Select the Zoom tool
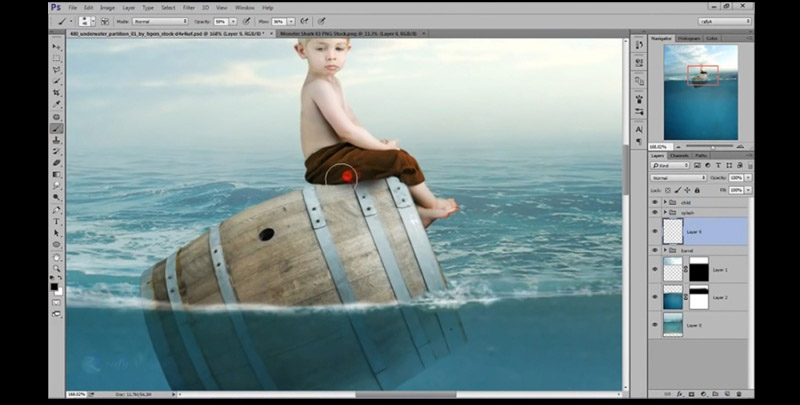The height and width of the screenshot is (405, 800). coord(57,268)
